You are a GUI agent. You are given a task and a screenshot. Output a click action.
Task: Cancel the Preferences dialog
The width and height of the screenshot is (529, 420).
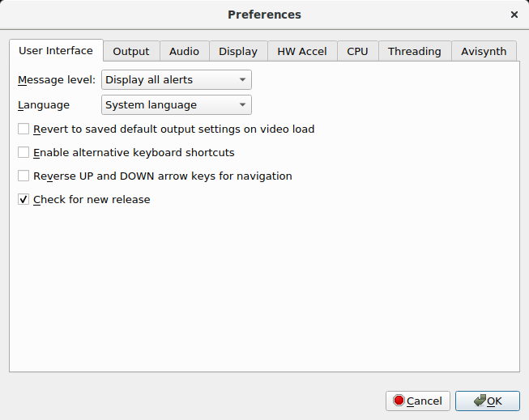418,401
